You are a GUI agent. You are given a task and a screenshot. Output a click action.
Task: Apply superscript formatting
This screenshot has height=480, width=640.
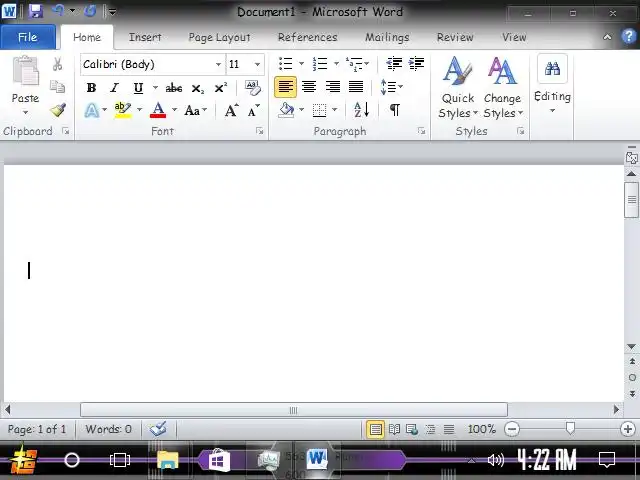coord(221,88)
